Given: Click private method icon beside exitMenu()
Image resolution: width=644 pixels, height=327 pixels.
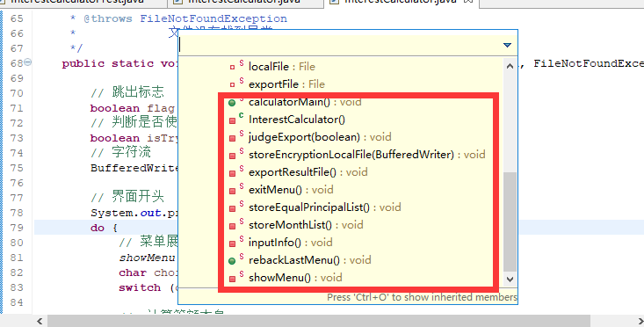Looking at the screenshot, I should click(x=232, y=191).
